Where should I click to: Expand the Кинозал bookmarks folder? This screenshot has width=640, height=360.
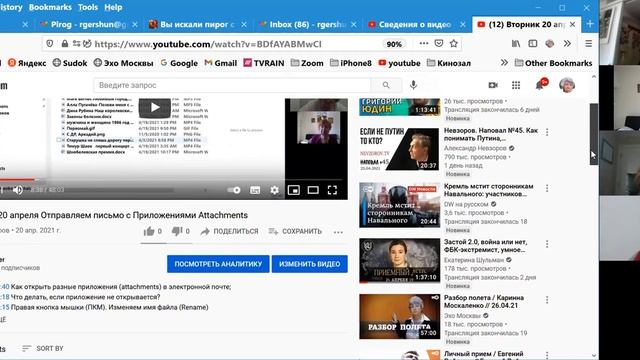click(449, 63)
